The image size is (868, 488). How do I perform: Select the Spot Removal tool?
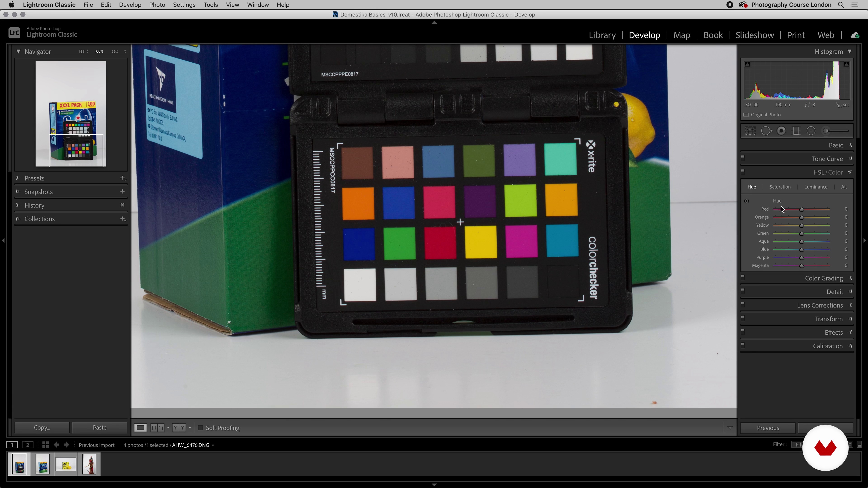(x=766, y=131)
